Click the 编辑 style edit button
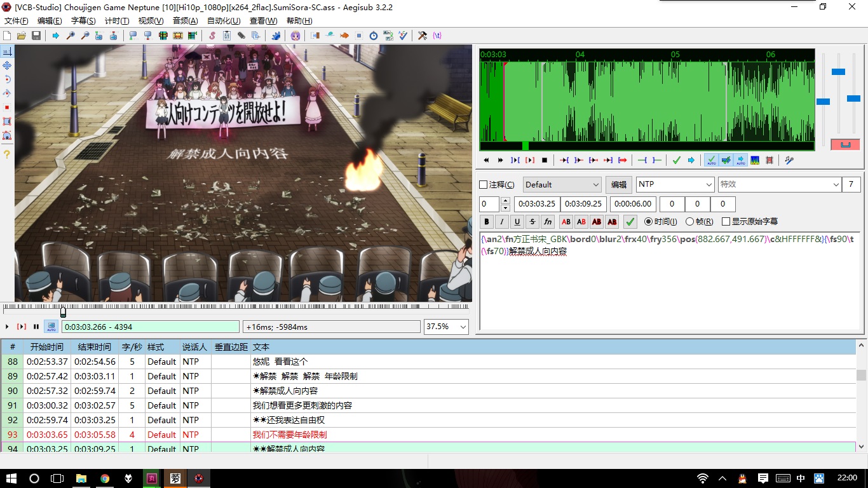 point(619,184)
